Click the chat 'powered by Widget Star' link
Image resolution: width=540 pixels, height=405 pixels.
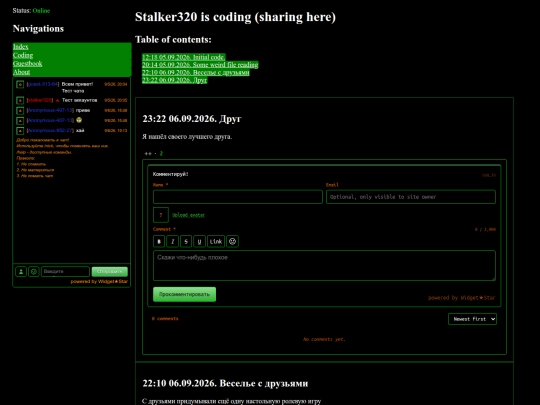[99, 281]
